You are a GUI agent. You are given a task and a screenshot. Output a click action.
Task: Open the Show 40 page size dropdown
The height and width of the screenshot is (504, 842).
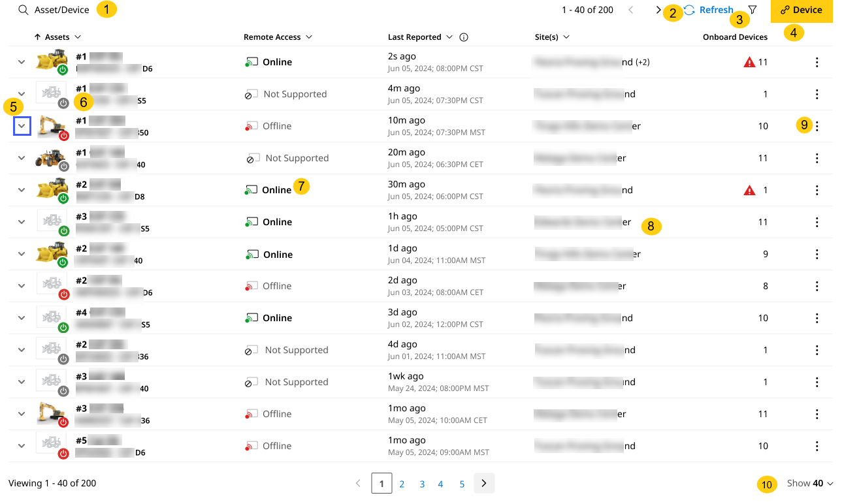(810, 484)
